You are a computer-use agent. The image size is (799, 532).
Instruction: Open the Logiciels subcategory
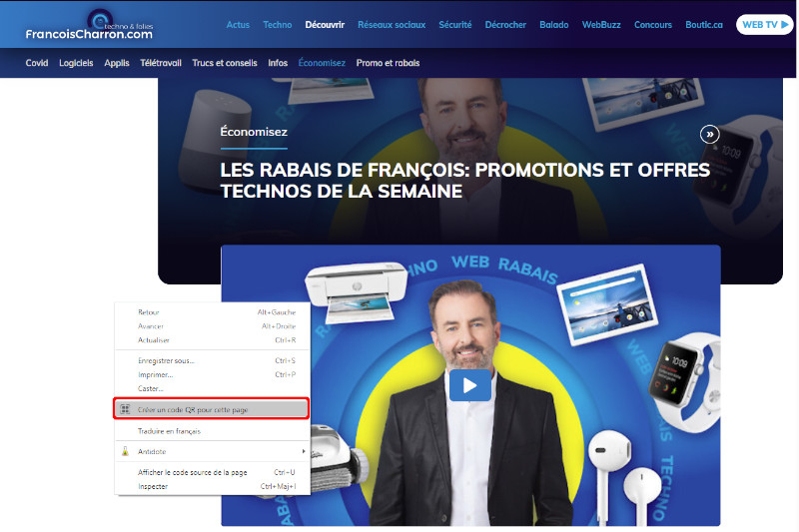(76, 63)
